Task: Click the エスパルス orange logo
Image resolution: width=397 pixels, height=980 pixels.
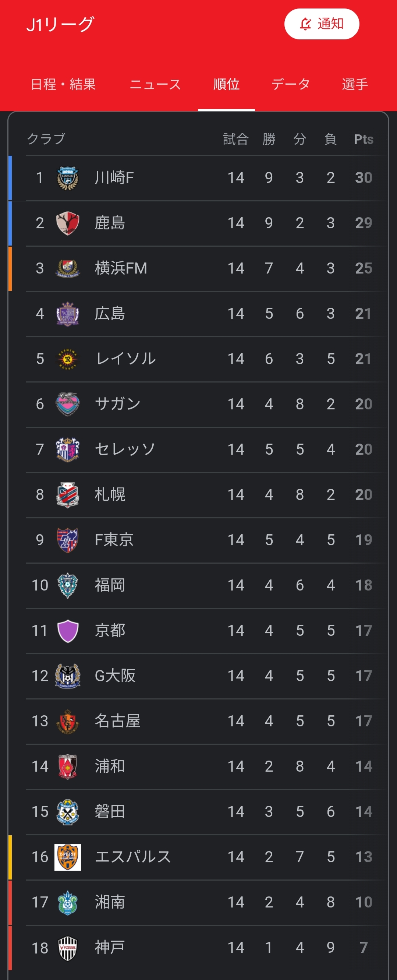Action: tap(68, 857)
